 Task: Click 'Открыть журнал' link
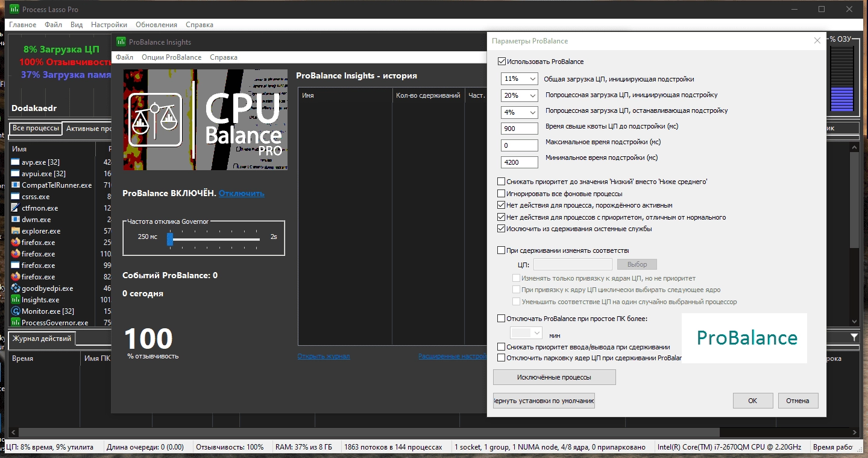pos(324,356)
